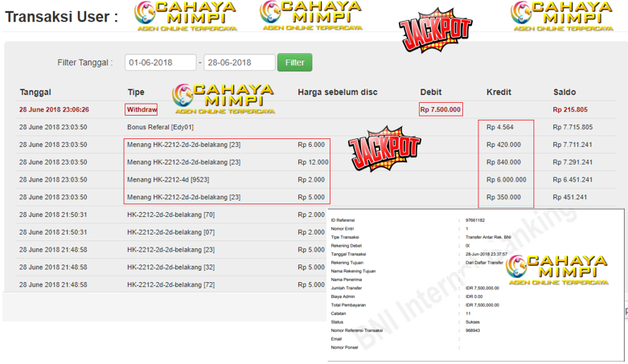Click the Cahaya Mimpi logo above the Saldo column
Screen dimensions: 628x364
point(568,16)
